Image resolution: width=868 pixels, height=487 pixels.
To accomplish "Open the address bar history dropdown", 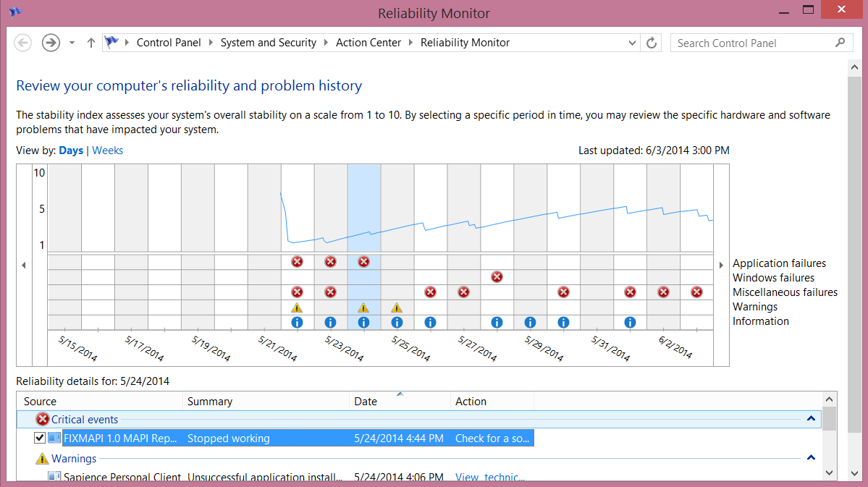I will (633, 43).
